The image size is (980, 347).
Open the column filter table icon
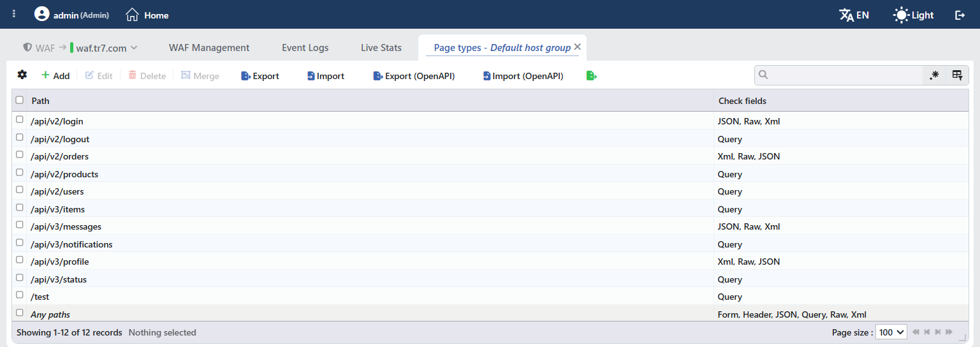click(x=957, y=75)
